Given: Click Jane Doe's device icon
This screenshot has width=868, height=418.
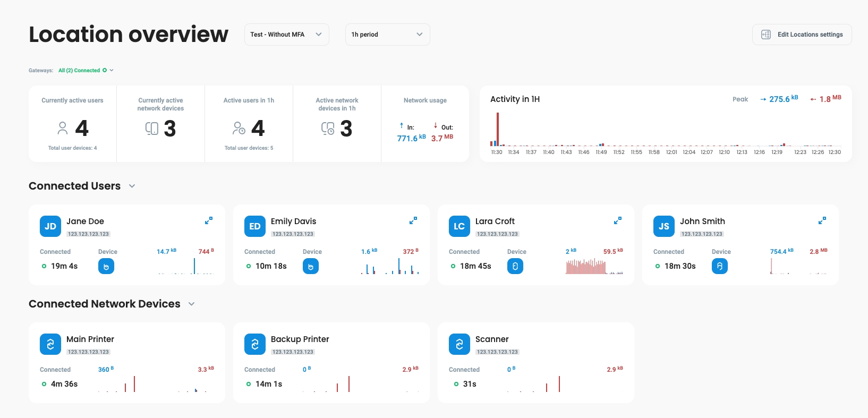Looking at the screenshot, I should [106, 266].
